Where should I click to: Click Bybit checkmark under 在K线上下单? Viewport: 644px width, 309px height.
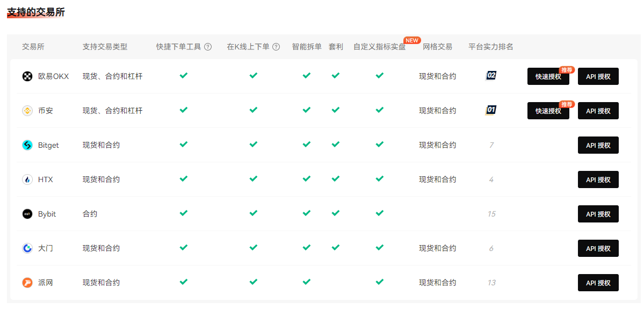254,213
